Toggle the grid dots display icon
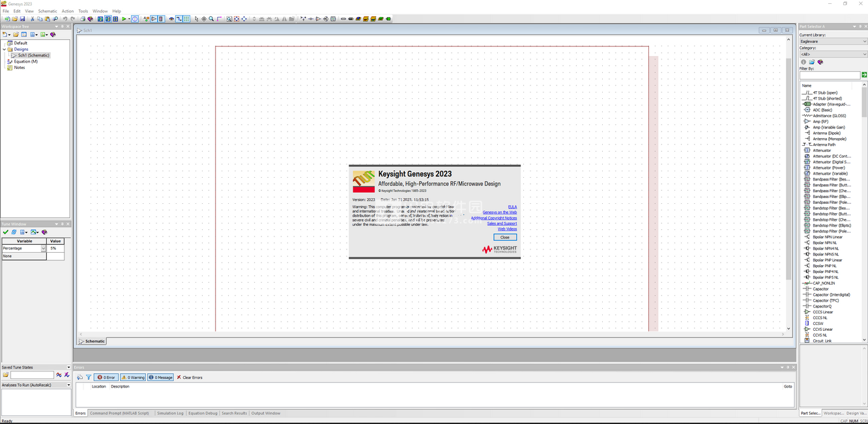This screenshot has height=424, width=868. 186,19
